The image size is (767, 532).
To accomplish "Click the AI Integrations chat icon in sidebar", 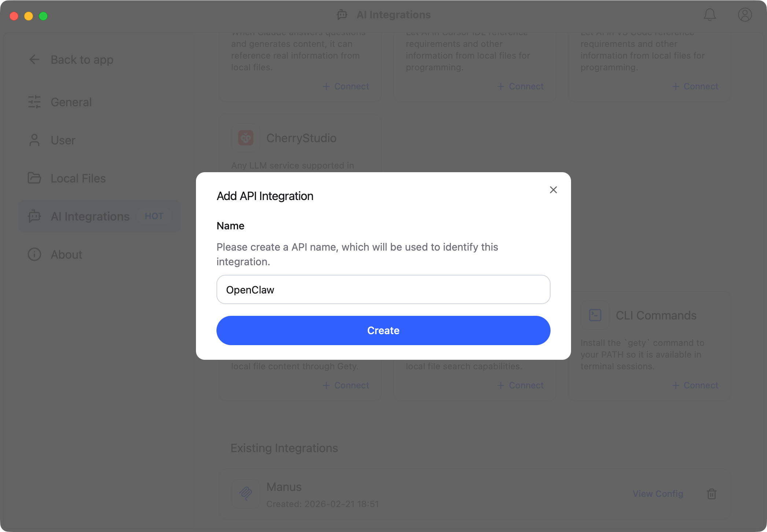I will (34, 216).
